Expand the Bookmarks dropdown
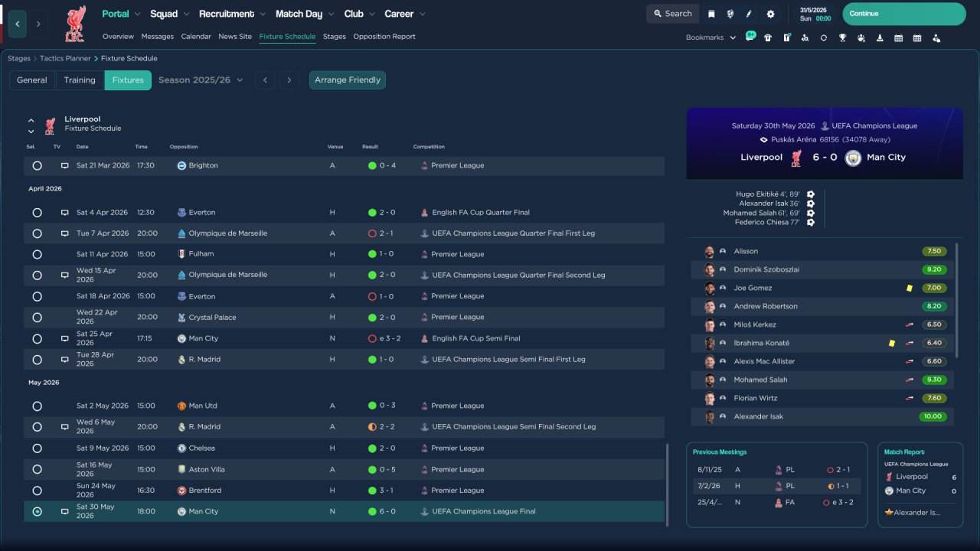 pyautogui.click(x=710, y=37)
